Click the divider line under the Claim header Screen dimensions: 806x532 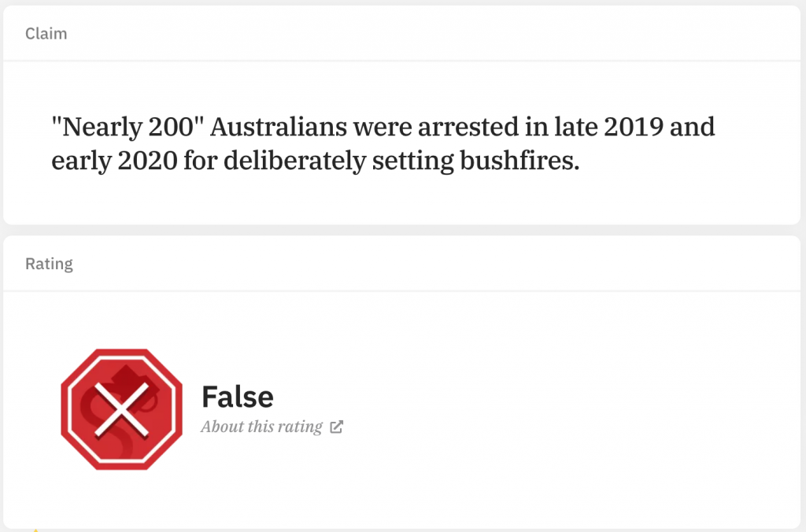[x=401, y=61]
